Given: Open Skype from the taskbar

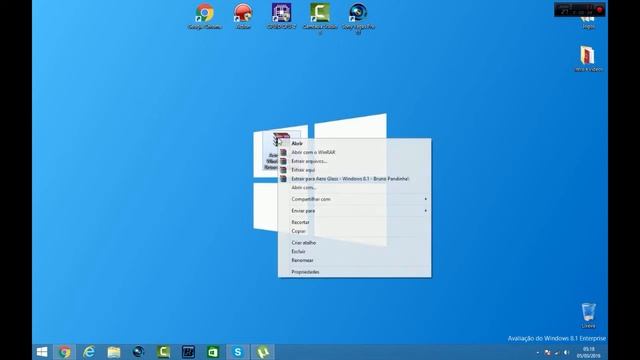Looking at the screenshot, I should click(238, 352).
